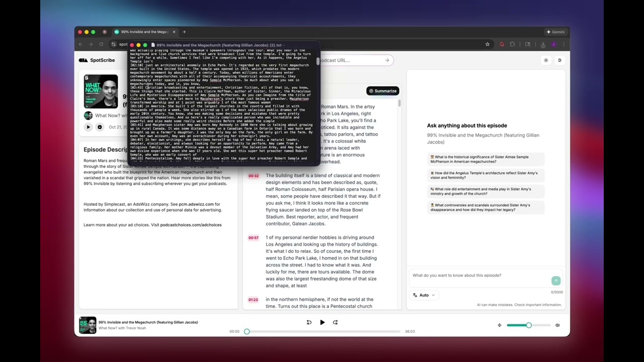Jump to transcript timestamp 00:57
Viewport: 644px width, 362px height.
(x=253, y=238)
